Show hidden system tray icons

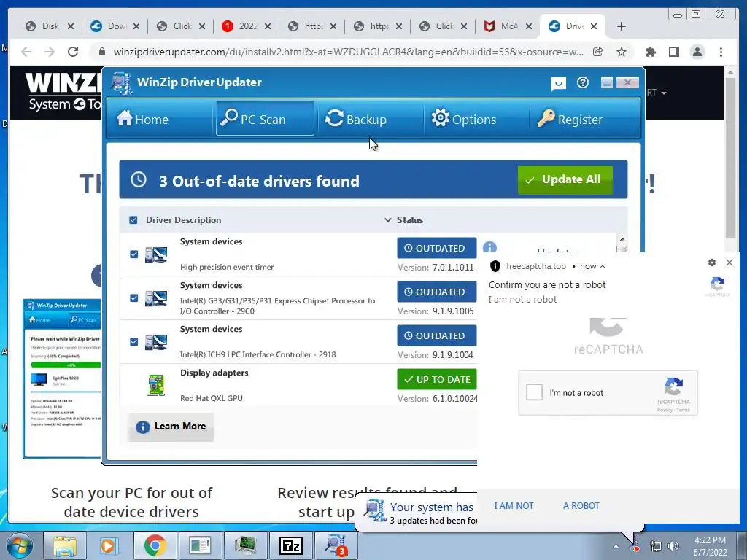coord(616,547)
